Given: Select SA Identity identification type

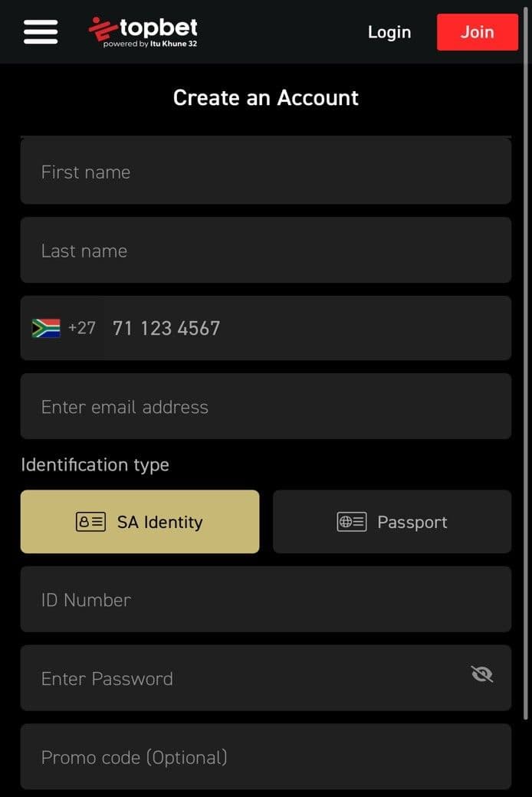Looking at the screenshot, I should pos(140,521).
